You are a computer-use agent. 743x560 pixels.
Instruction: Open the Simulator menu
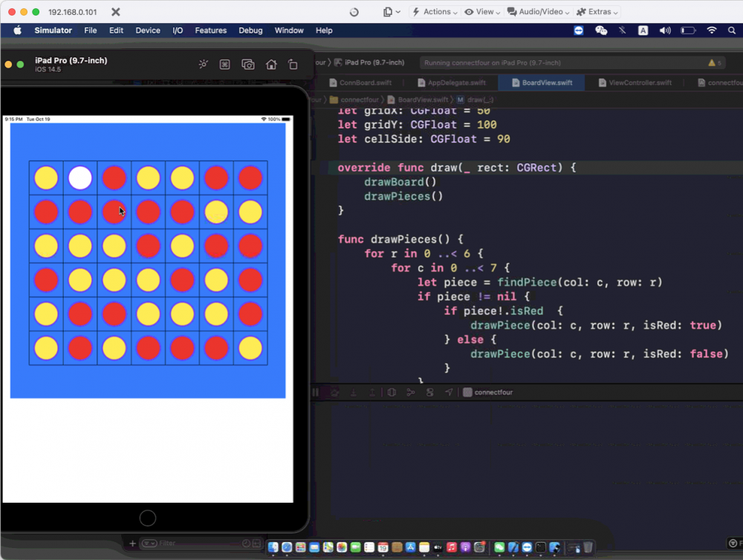[53, 30]
